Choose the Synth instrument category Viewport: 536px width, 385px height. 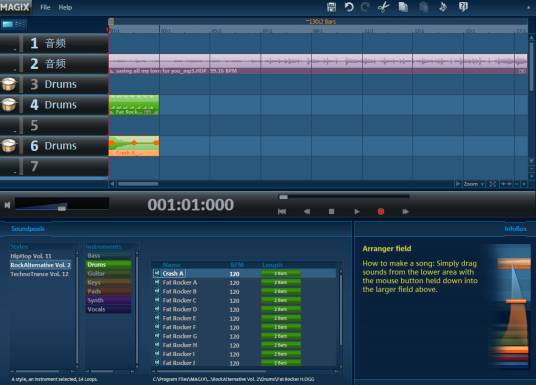(x=108, y=300)
